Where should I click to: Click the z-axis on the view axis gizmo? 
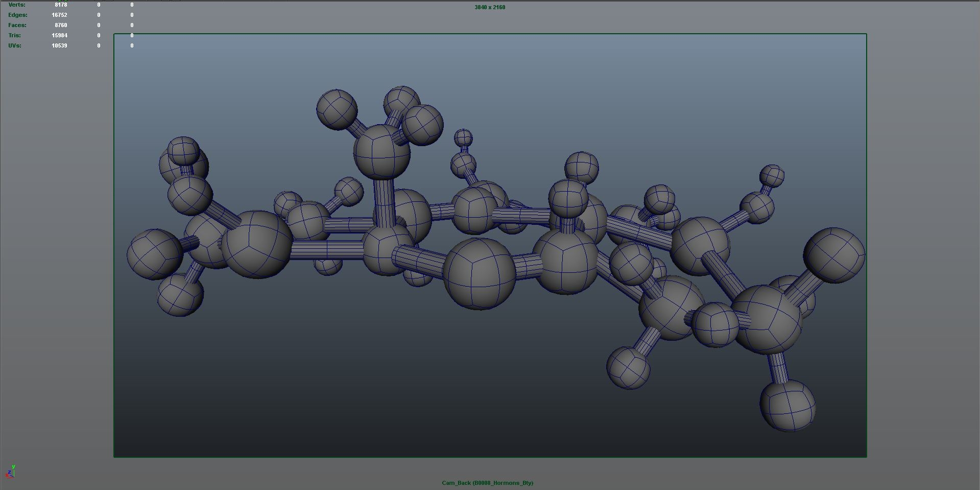pos(10,472)
